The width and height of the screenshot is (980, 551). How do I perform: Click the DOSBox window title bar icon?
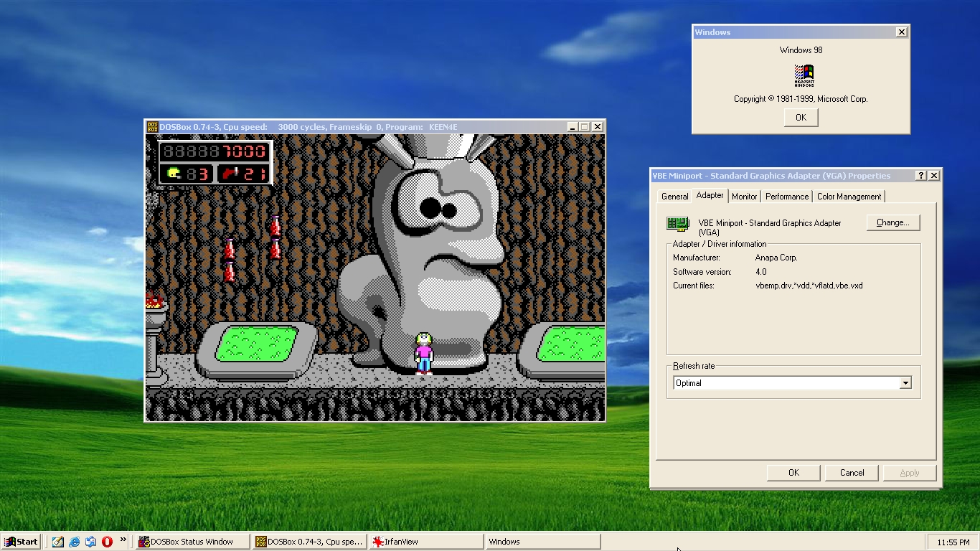pyautogui.click(x=152, y=127)
